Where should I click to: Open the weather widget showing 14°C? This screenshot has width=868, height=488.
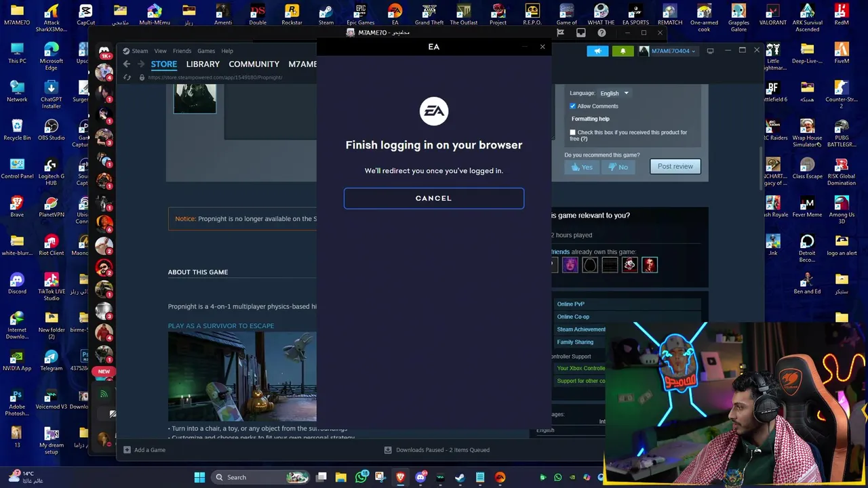click(26, 477)
